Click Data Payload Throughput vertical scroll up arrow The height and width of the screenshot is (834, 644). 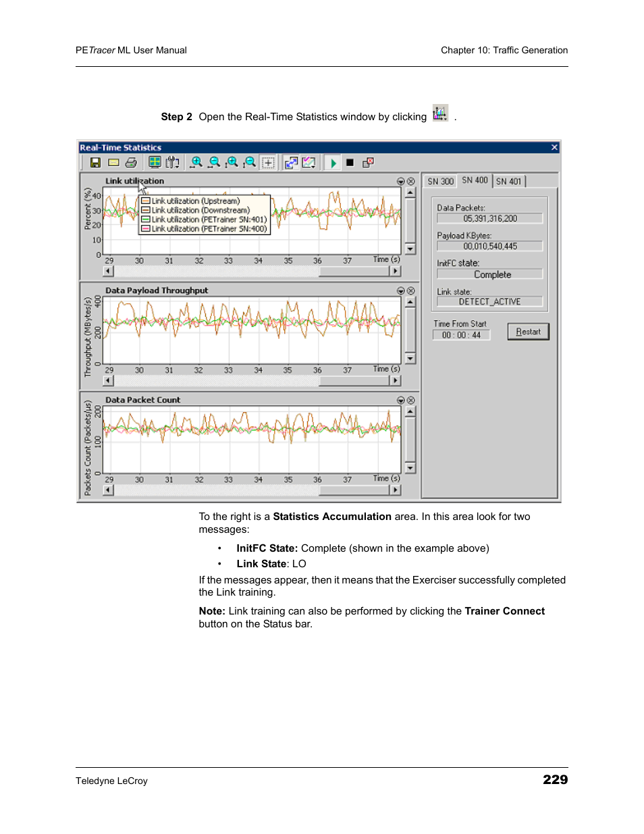[x=410, y=303]
